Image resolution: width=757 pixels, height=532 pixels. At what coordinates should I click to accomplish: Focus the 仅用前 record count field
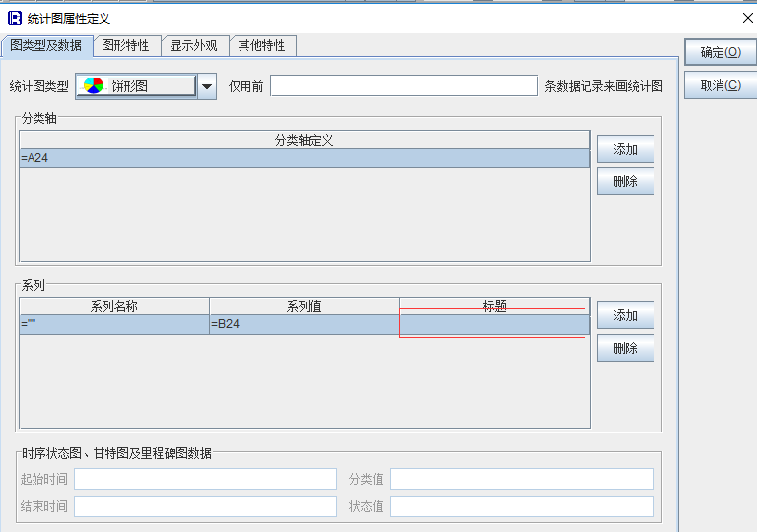404,86
